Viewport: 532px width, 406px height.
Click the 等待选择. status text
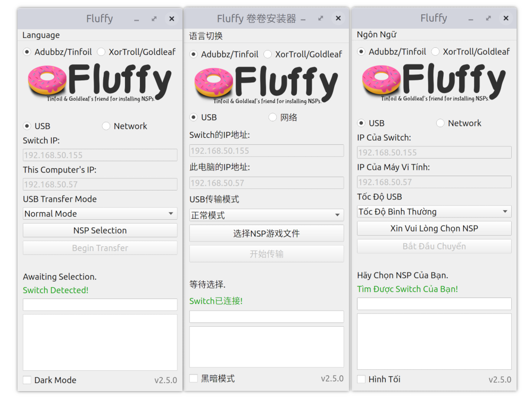pos(207,285)
